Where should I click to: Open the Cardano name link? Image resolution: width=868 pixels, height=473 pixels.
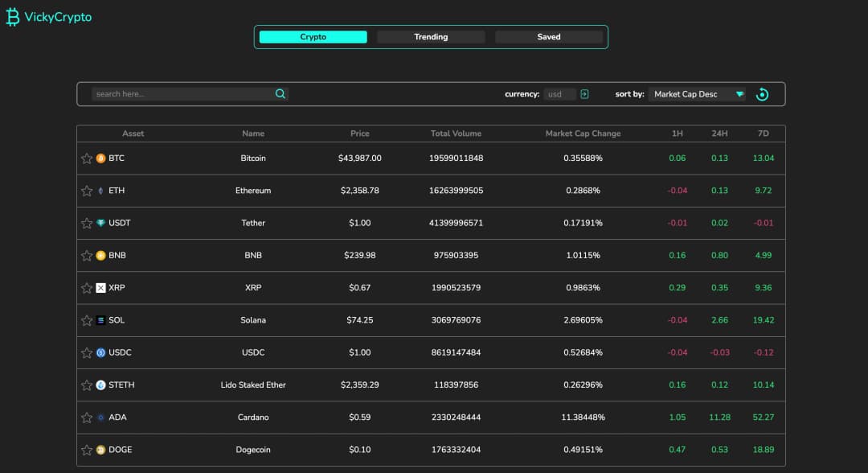tap(253, 417)
